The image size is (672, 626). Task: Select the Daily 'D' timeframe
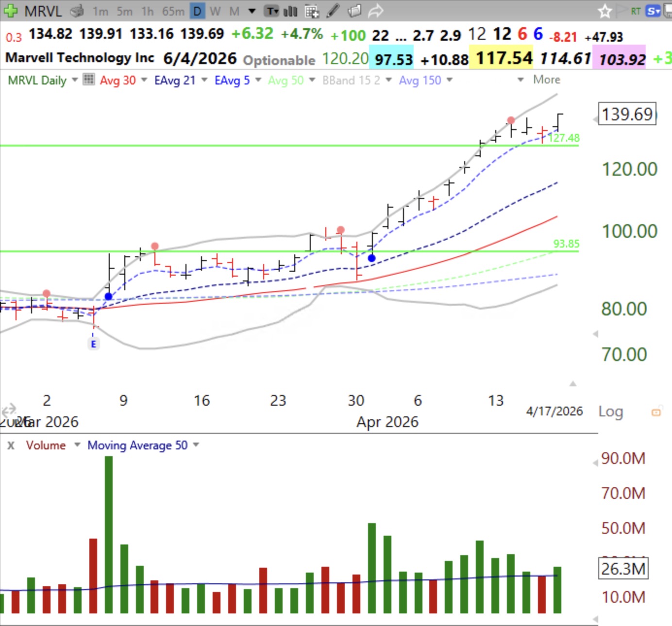click(197, 11)
